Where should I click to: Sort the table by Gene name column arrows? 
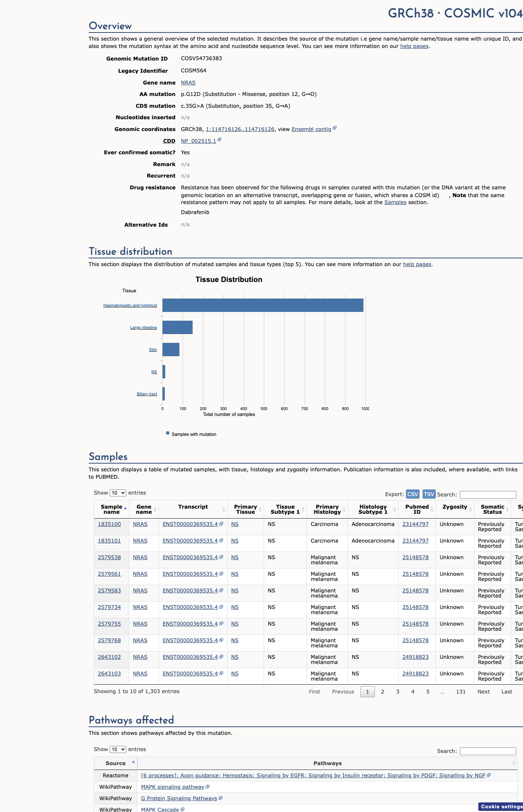(x=155, y=509)
